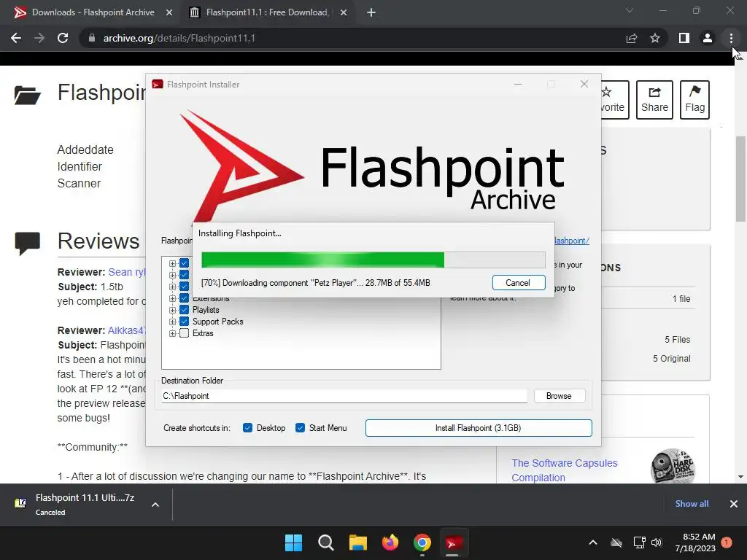Click the site lock icon in address bar
This screenshot has height=560, width=747.
click(x=92, y=38)
